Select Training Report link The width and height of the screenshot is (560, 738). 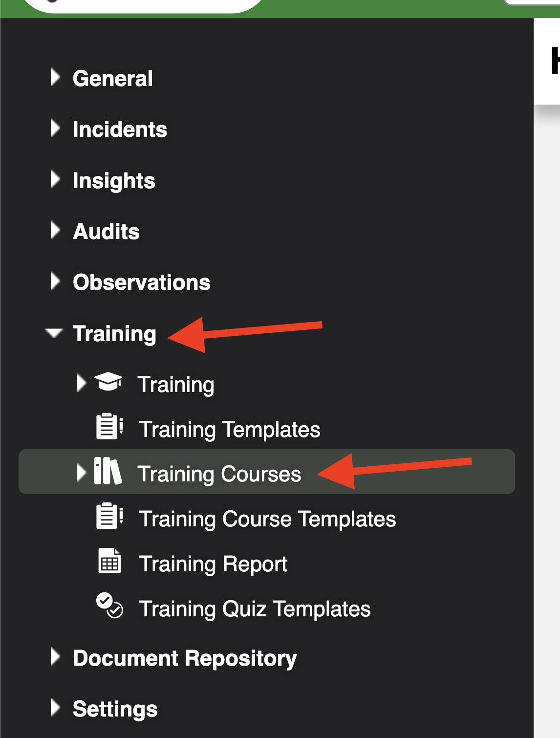[x=213, y=564]
